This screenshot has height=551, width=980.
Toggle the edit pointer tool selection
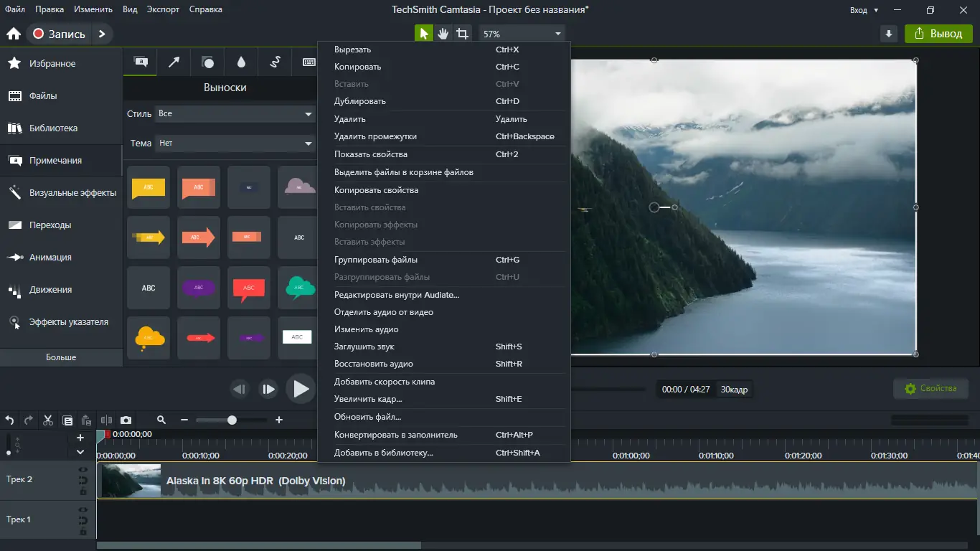coord(423,33)
